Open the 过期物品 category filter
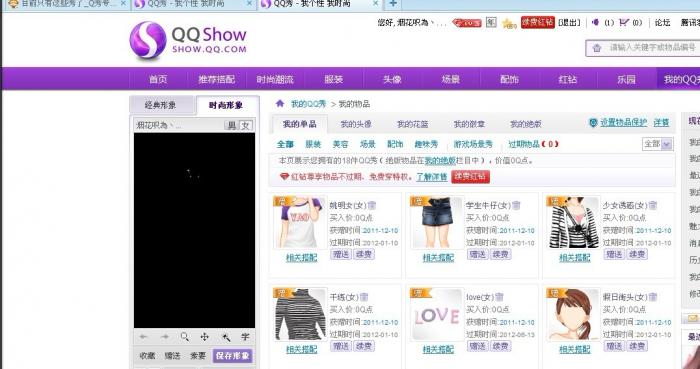 pyautogui.click(x=533, y=144)
